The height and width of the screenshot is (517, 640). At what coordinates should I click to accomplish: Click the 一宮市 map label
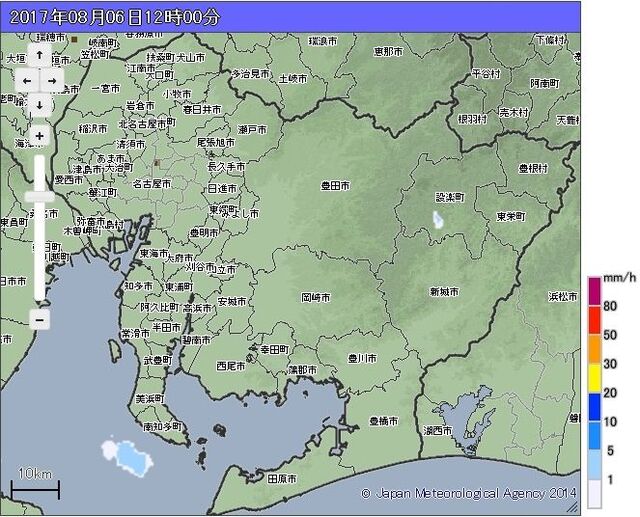pos(106,89)
